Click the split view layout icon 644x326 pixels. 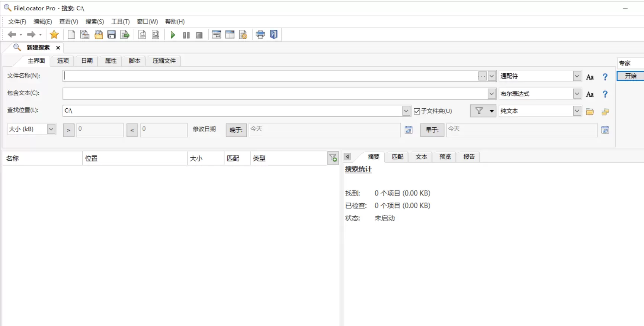(x=230, y=35)
